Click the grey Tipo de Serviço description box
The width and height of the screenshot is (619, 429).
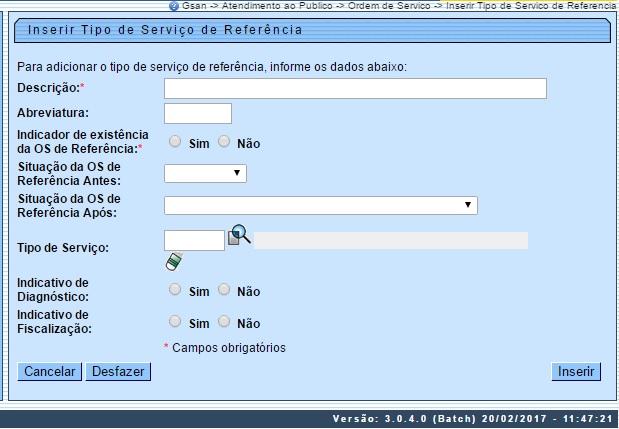(x=391, y=241)
